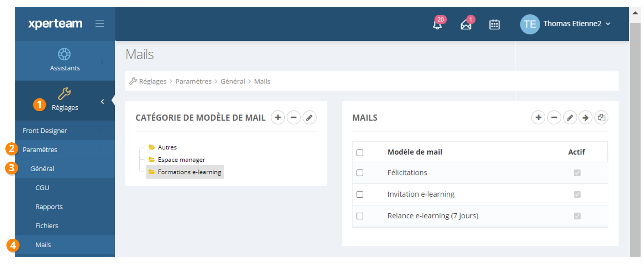Select the Invitation e-learning checkbox

[360, 194]
